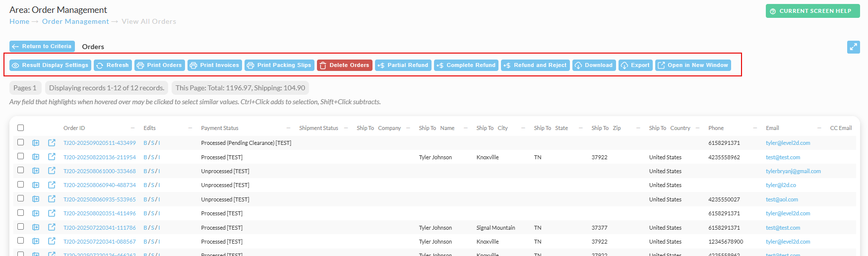Open order TJ20-202508020351-411496 in new window icon

pos(52,213)
